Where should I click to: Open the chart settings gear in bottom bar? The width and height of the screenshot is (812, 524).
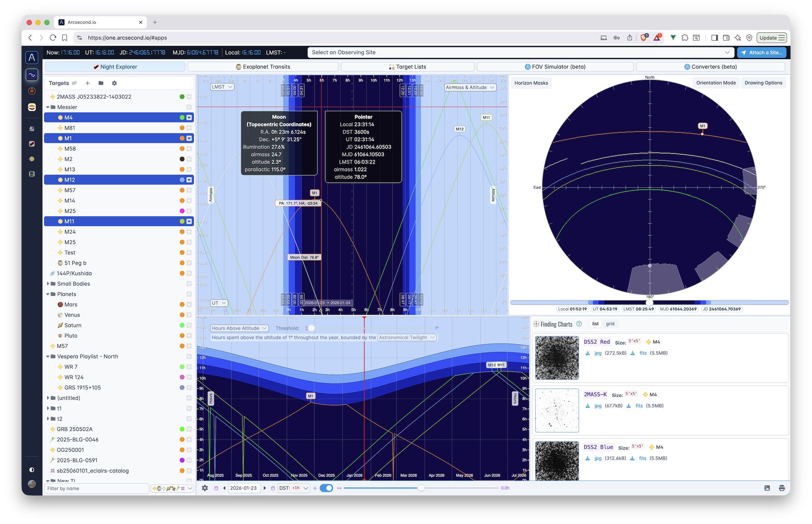[205, 488]
